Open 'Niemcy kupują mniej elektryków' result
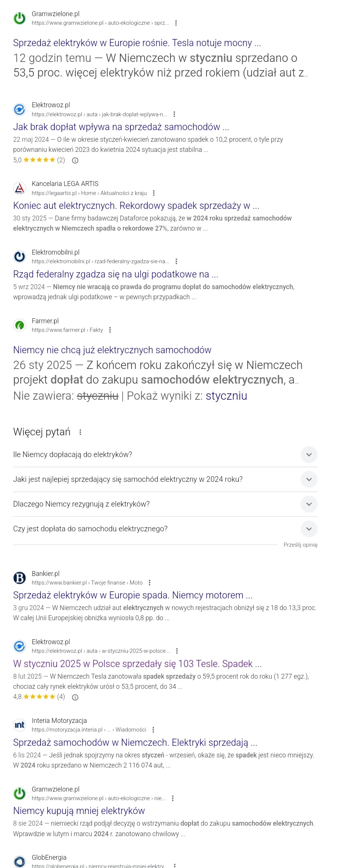 (79, 811)
